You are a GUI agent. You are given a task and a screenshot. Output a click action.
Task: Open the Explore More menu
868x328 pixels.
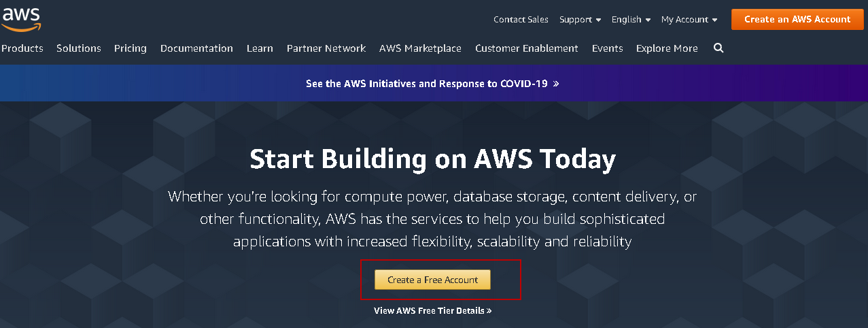coord(667,48)
